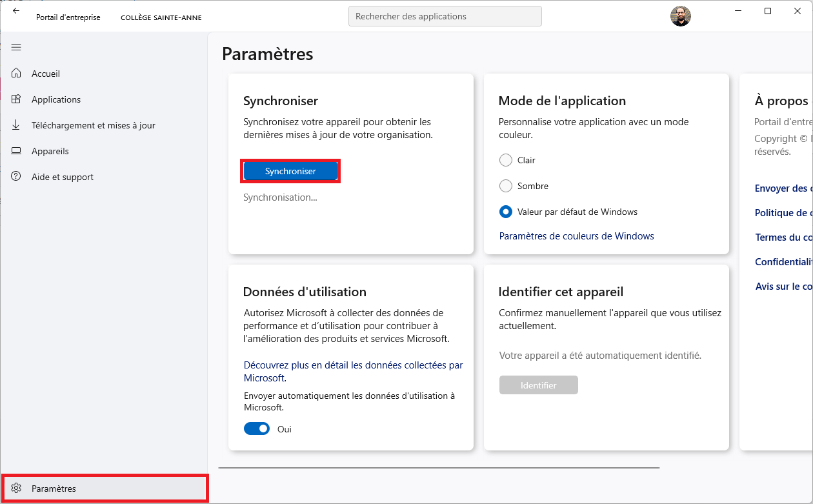The width and height of the screenshot is (813, 504).
Task: Click the Rechercher des applications search field
Action: click(x=445, y=16)
